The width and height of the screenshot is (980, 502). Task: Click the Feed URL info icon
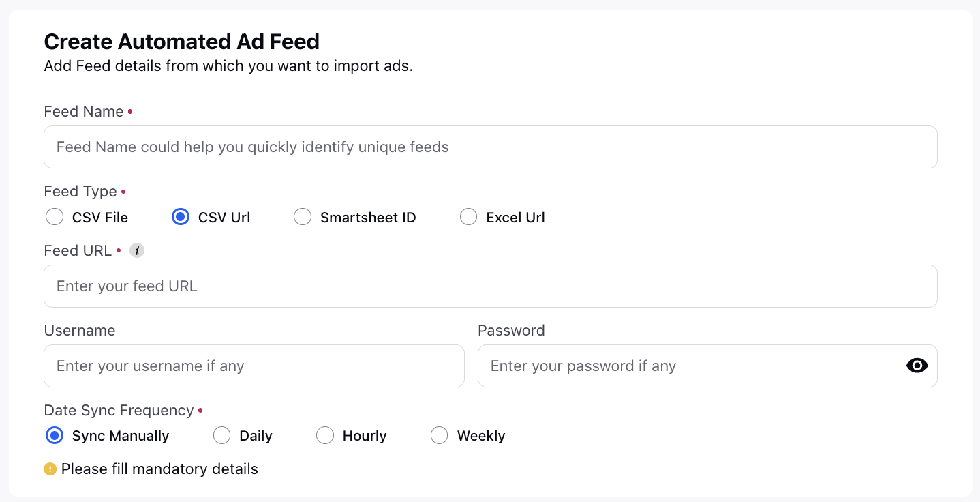click(x=137, y=251)
